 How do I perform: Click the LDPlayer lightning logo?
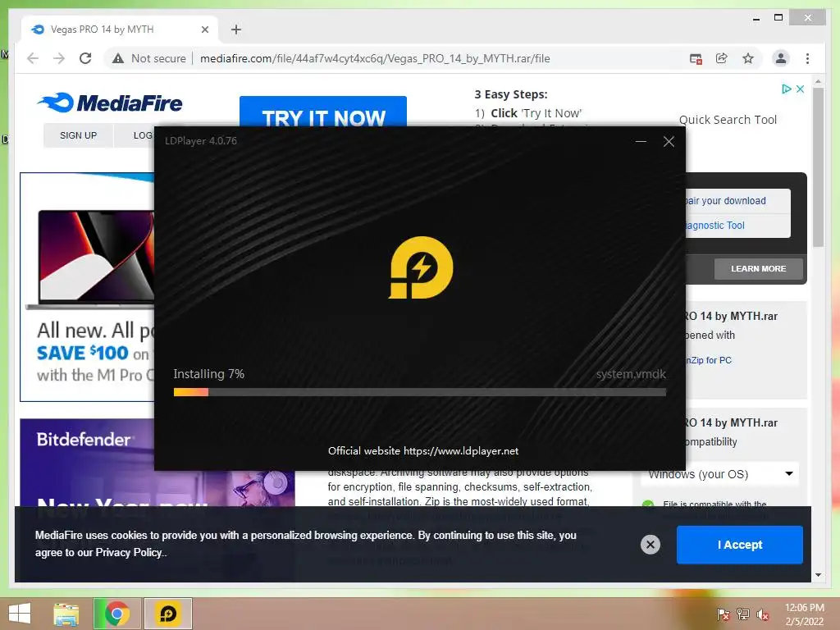pos(421,267)
